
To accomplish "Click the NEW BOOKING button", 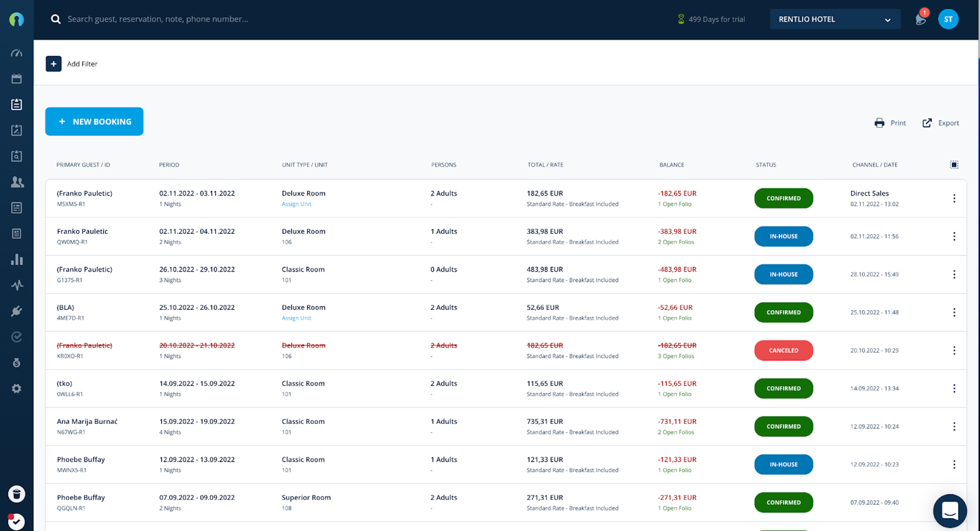I will point(94,122).
